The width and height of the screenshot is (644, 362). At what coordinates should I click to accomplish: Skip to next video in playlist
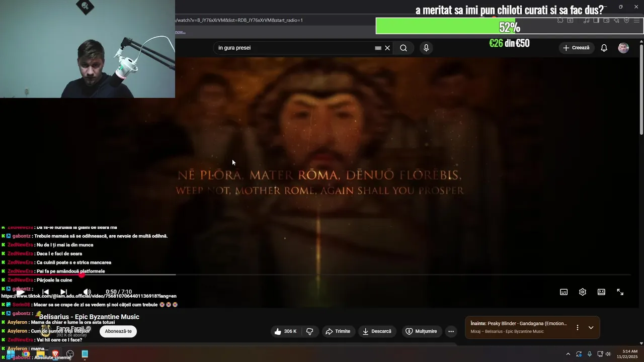pos(63,292)
